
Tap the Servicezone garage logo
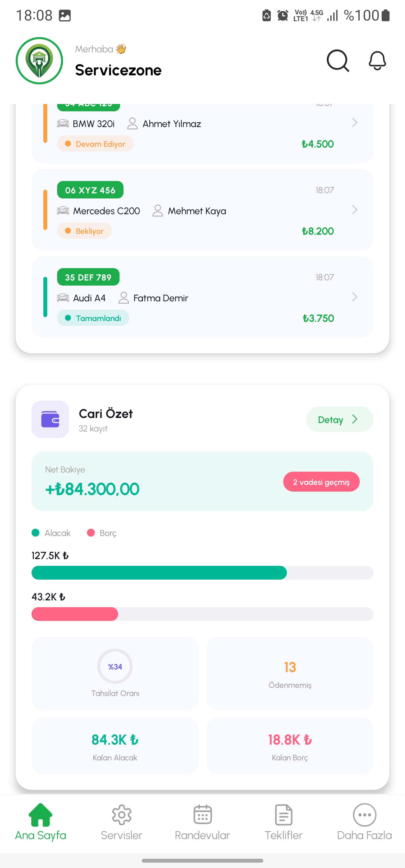pyautogui.click(x=39, y=61)
